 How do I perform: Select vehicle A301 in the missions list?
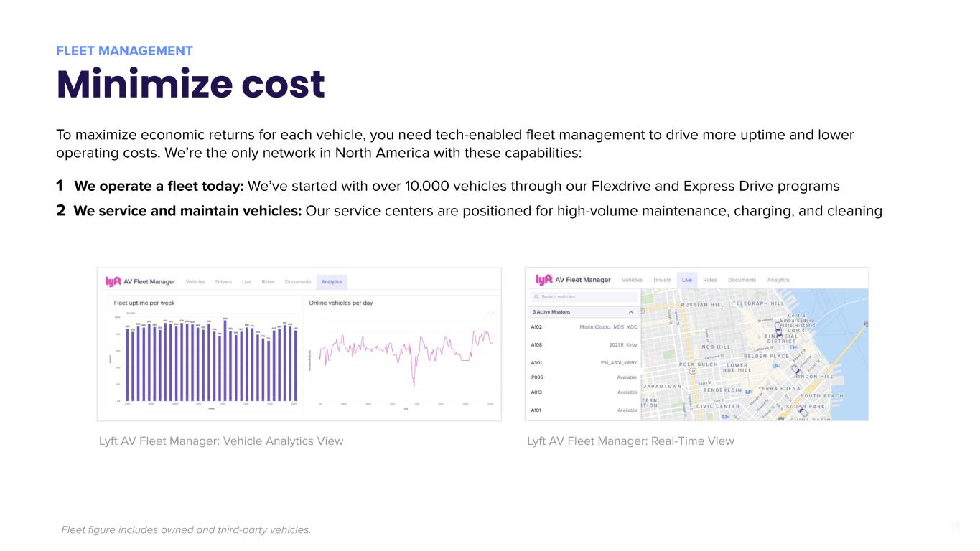[583, 362]
